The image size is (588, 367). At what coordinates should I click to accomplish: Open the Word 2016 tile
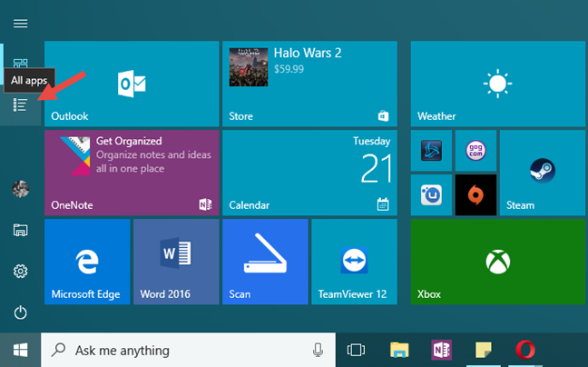coord(176,262)
